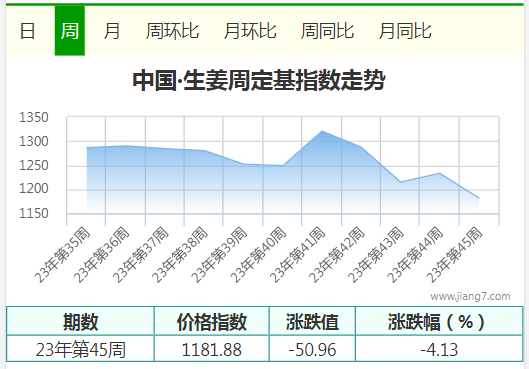This screenshot has width=529, height=369.
Task: Click the 涨跌幅（%） column header
Action: (x=439, y=321)
